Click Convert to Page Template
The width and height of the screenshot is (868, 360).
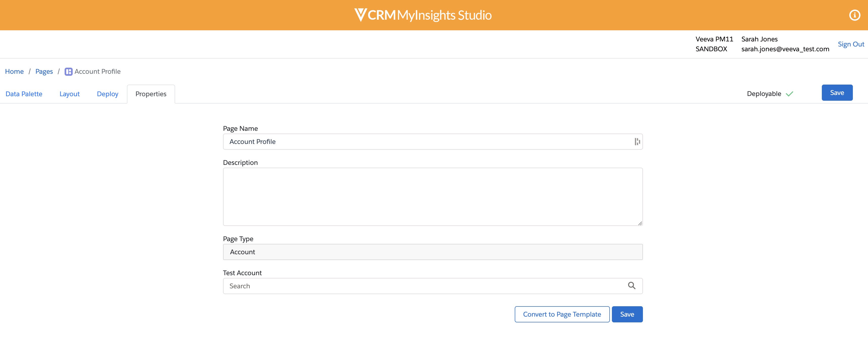562,314
